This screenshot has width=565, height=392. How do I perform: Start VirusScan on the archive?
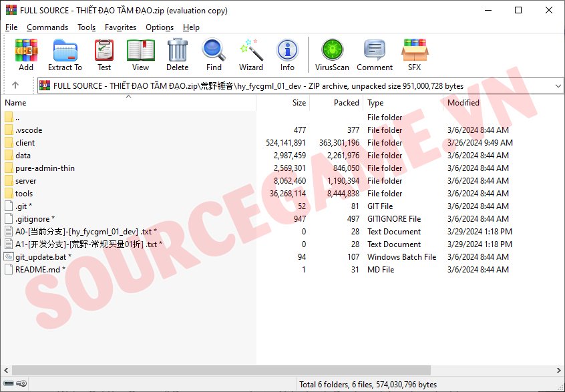332,54
